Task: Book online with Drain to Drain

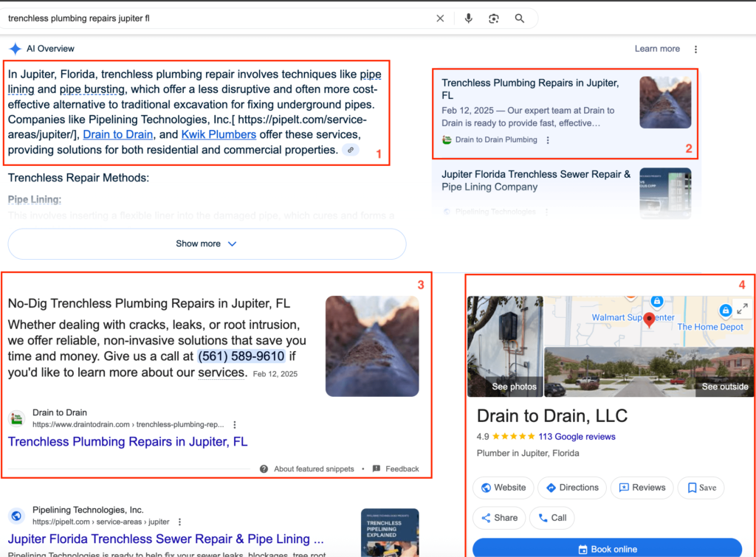Action: coord(608,549)
